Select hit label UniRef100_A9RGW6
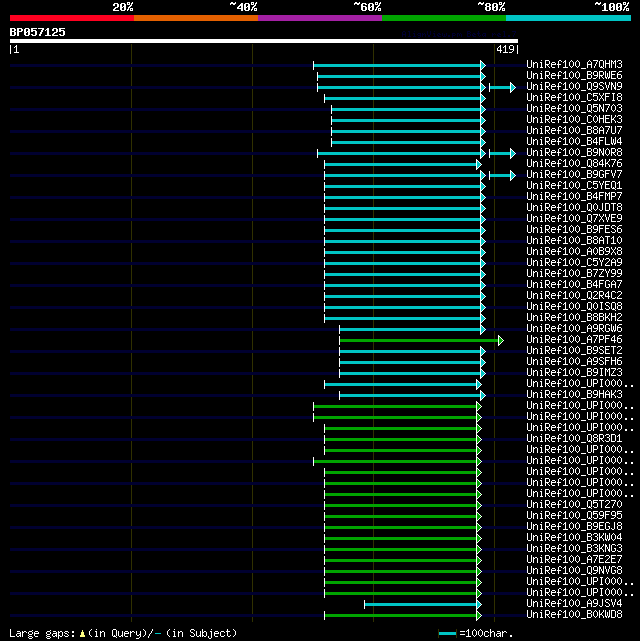 [574, 329]
